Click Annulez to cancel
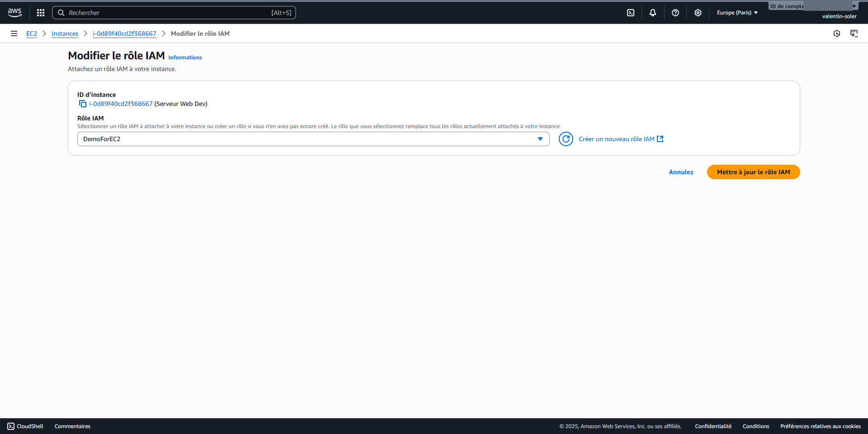Screen dimensions: 868x434 (x=681, y=172)
